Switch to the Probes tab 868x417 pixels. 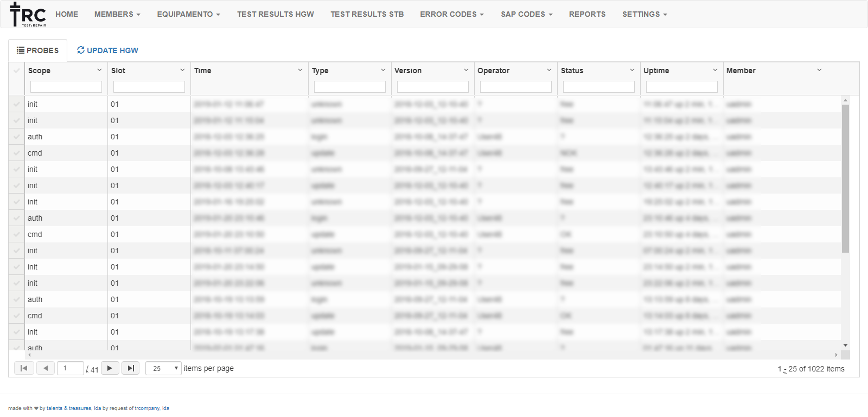pyautogui.click(x=38, y=50)
